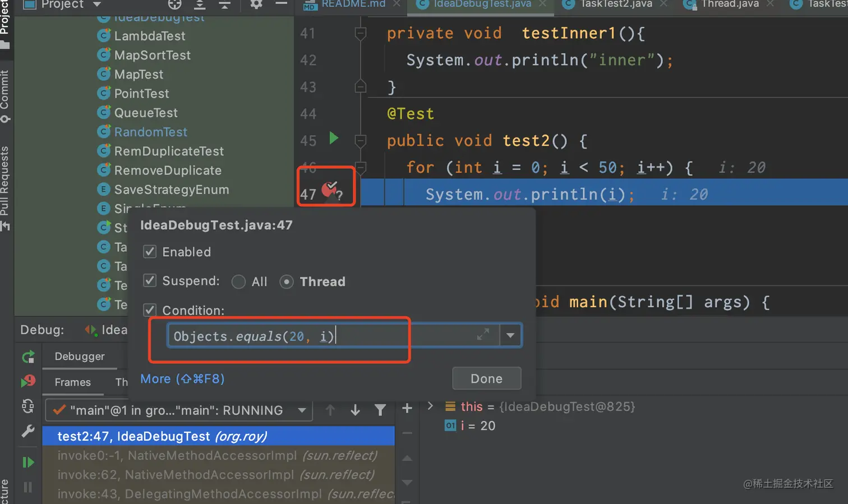Select the Thread suspend radio button
This screenshot has height=504, width=848.
click(287, 281)
